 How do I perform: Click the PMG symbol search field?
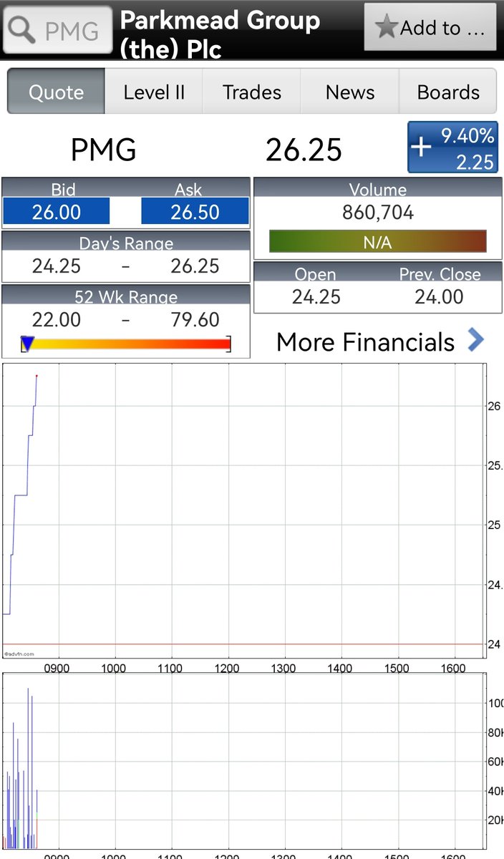[x=59, y=30]
